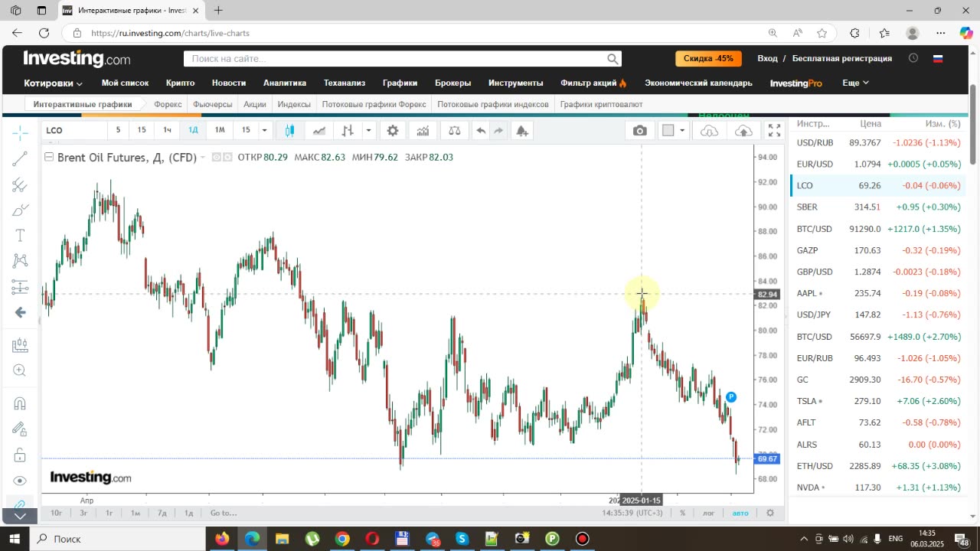This screenshot has width=980, height=551.
Task: Open the Брокеры menu
Action: [x=453, y=83]
